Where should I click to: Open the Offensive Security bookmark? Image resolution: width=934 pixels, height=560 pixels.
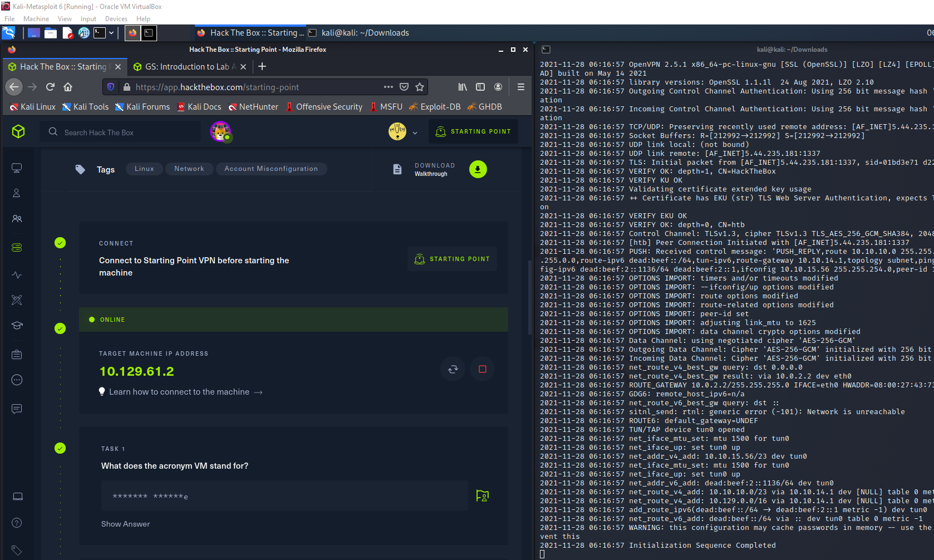(324, 107)
